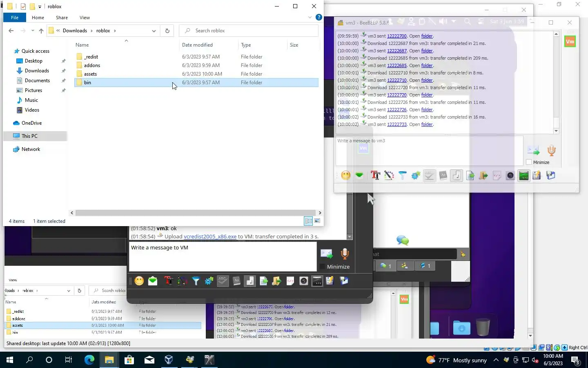Sort by Date modified column header

point(197,45)
